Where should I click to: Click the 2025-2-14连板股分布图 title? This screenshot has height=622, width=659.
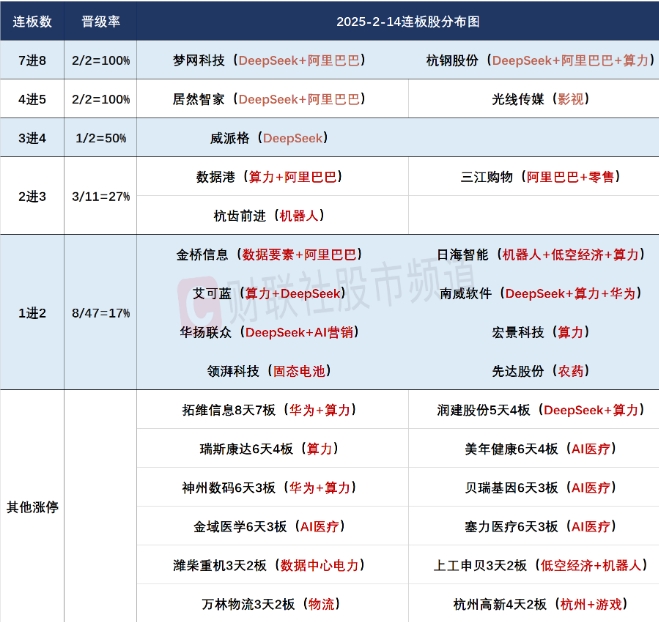pyautogui.click(x=408, y=21)
